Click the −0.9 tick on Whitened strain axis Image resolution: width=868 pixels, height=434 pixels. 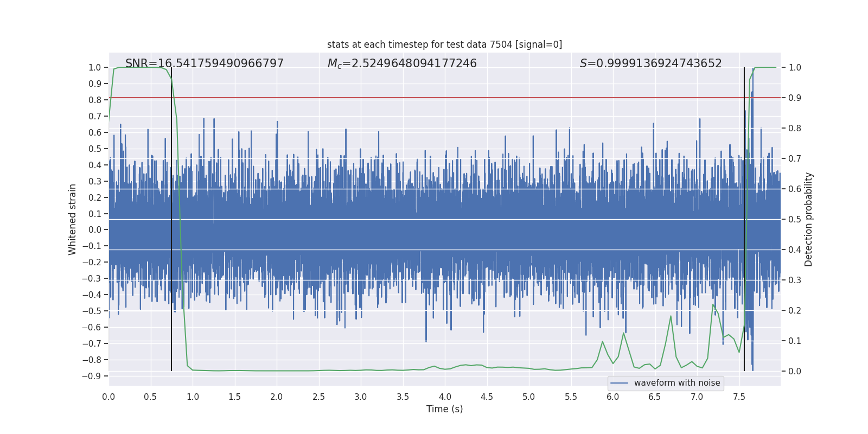pos(92,376)
